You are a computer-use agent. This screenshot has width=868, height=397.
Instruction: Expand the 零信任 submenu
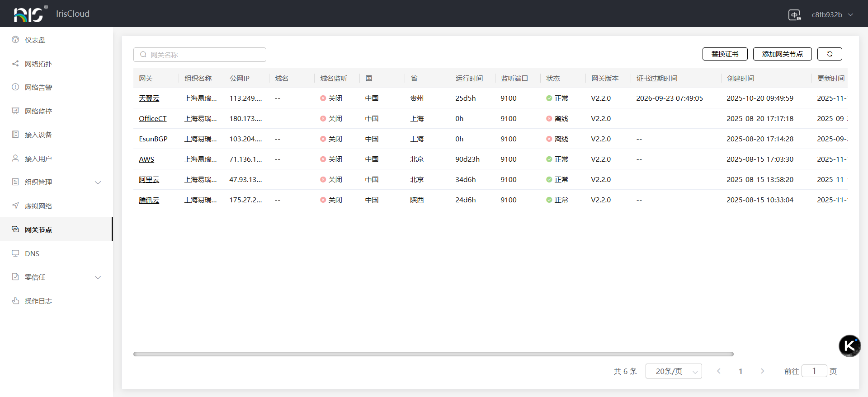(x=98, y=277)
